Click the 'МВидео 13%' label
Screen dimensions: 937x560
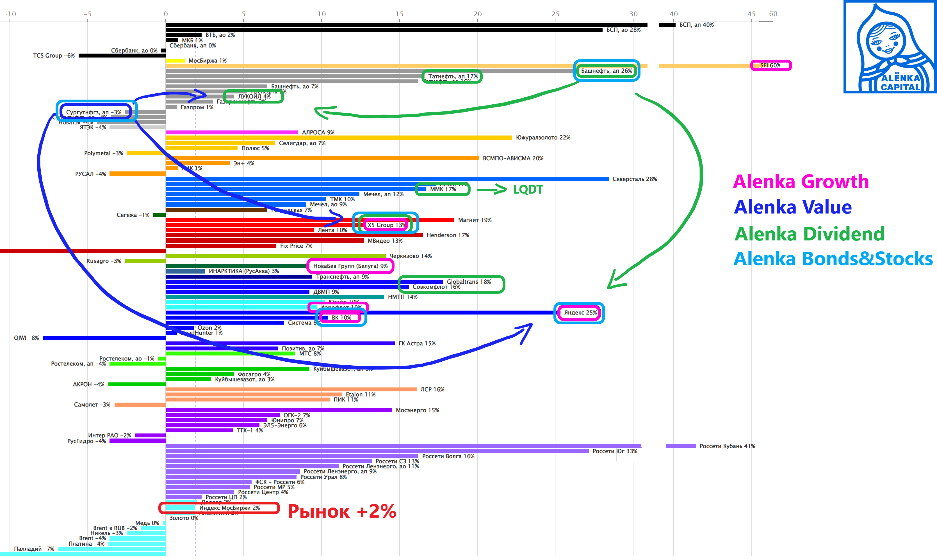(385, 241)
